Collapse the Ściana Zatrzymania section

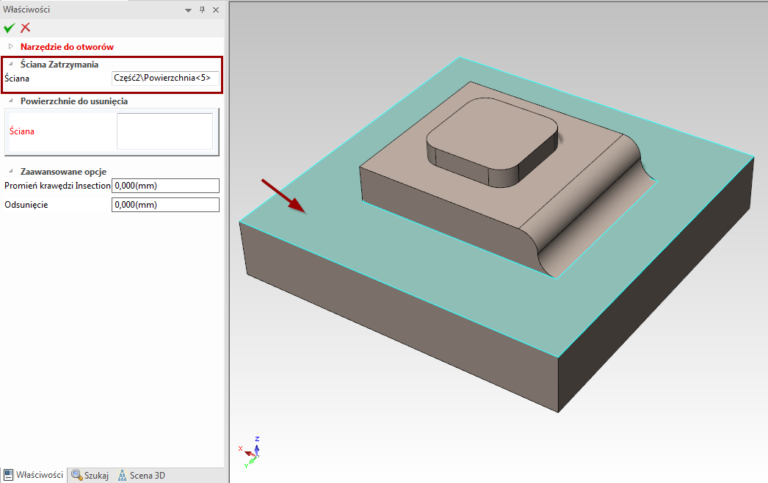pos(11,64)
